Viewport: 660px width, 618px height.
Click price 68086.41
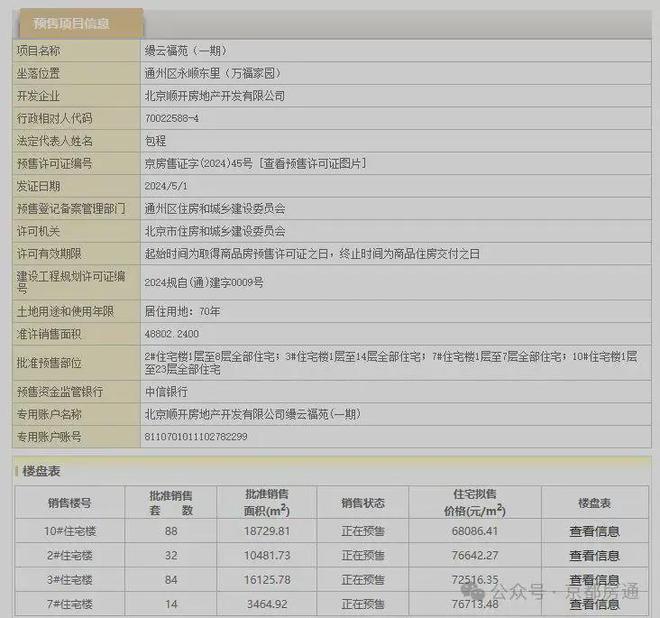(475, 531)
